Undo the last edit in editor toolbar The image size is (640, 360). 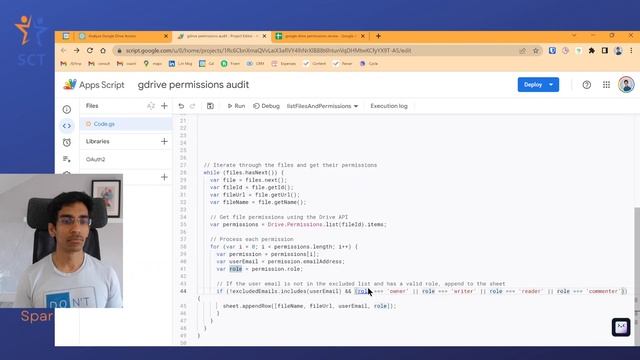[181, 106]
